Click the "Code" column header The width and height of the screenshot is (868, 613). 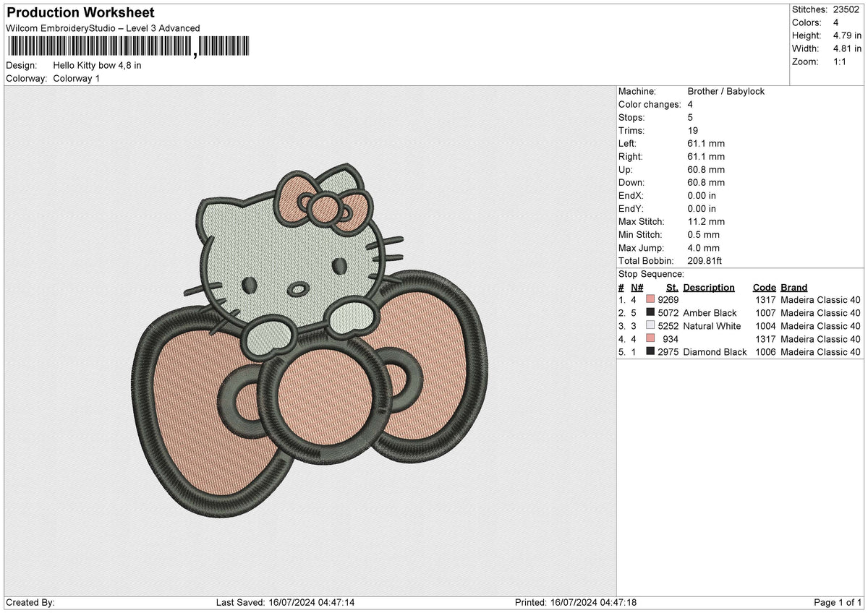click(764, 287)
